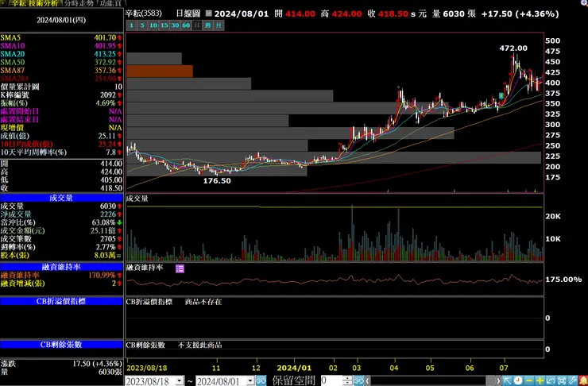Click the SMA50 indicator row
Screen dimensions: 588x386
(x=61, y=62)
